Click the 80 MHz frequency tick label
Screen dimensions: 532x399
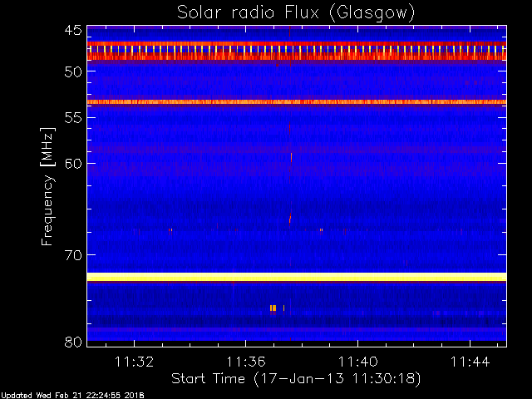coord(73,342)
